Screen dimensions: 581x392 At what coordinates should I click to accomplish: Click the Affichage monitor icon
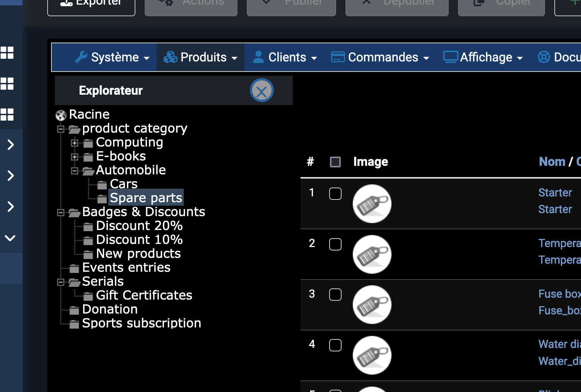pos(450,57)
